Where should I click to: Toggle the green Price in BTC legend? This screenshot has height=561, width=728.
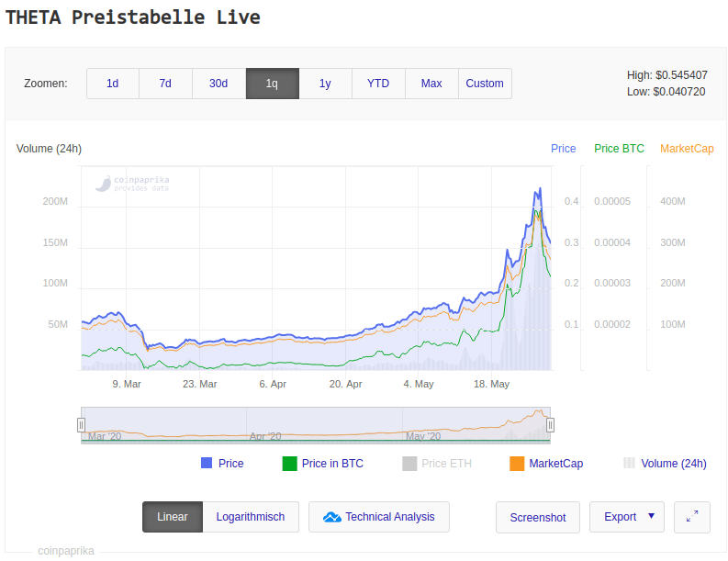tap(322, 464)
